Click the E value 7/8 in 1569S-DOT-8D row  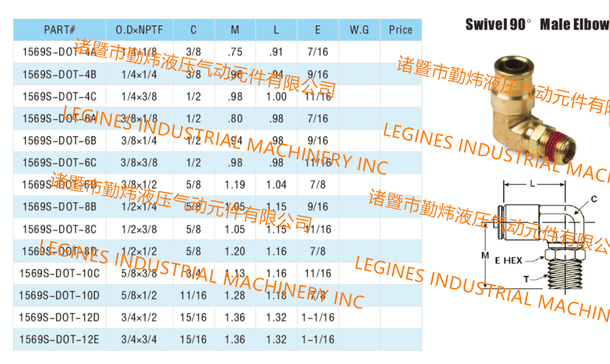pyautogui.click(x=318, y=251)
